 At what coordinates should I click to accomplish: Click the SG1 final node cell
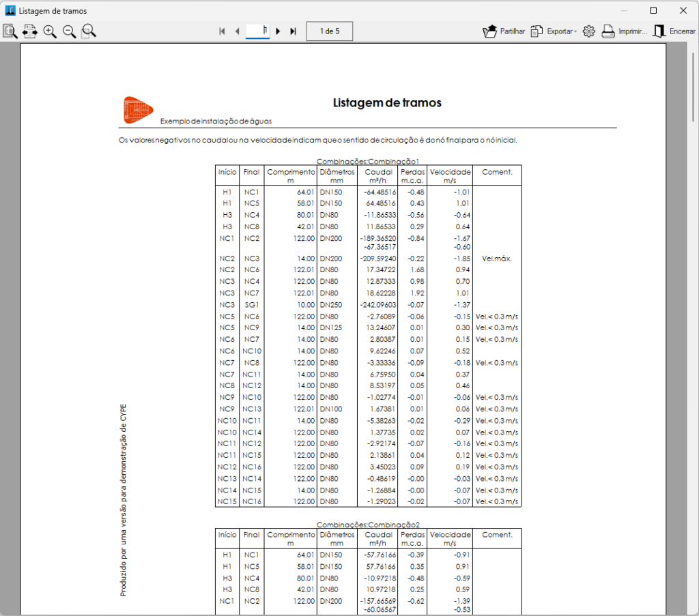click(251, 305)
